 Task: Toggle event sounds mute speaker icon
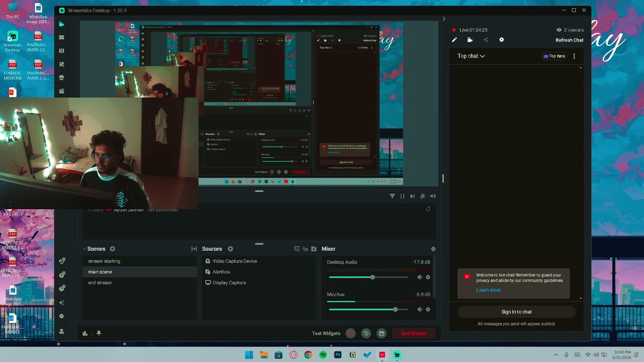(x=433, y=196)
